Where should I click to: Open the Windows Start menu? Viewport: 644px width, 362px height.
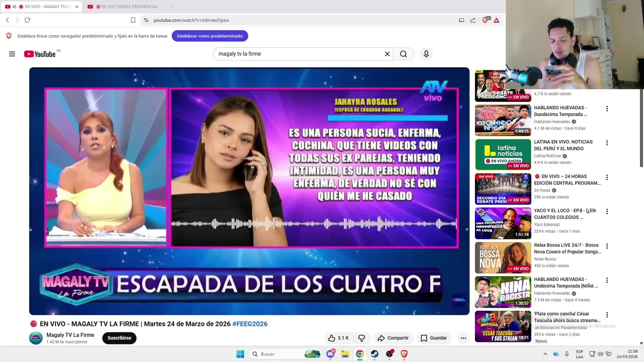pyautogui.click(x=240, y=354)
